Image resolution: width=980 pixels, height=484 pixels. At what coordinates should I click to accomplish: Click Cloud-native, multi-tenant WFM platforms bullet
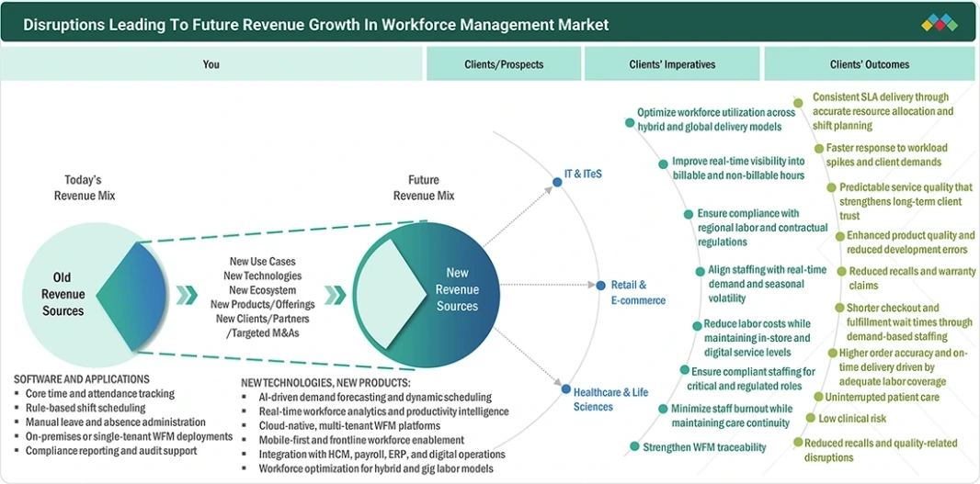(x=349, y=426)
